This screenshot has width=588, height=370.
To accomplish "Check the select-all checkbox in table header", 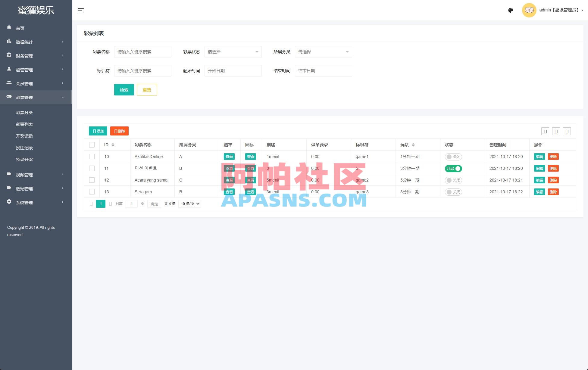I will tap(92, 145).
